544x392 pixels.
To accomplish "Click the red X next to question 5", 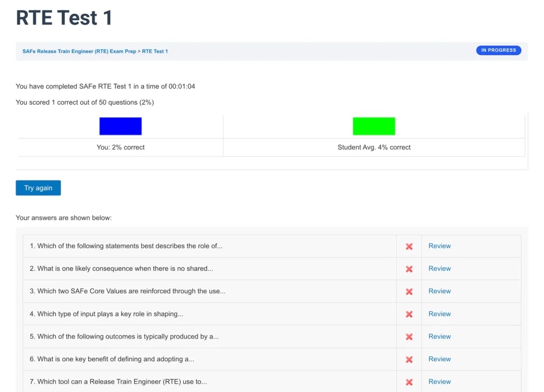I will point(409,336).
